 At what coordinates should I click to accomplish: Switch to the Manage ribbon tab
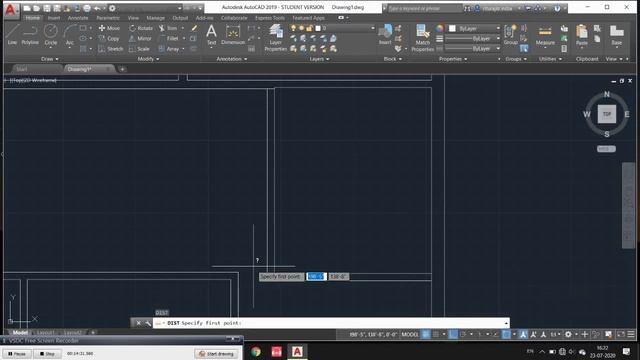(x=155, y=18)
